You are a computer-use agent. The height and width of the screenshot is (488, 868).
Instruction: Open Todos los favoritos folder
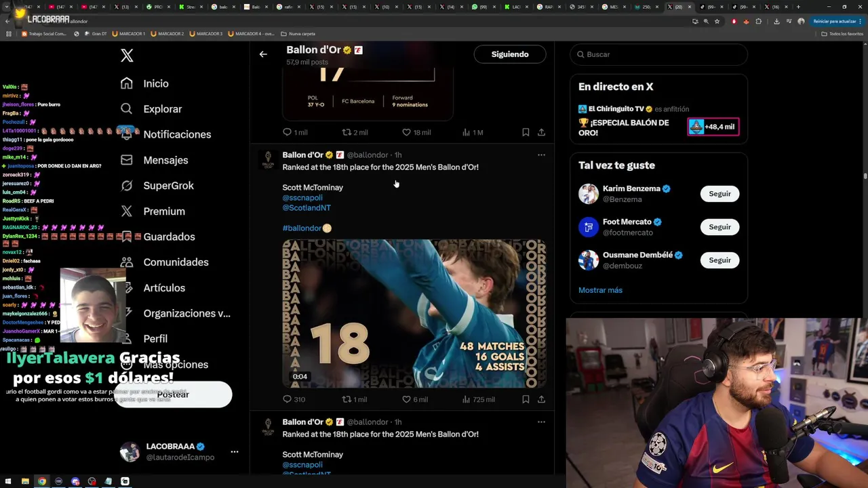pyautogui.click(x=842, y=34)
